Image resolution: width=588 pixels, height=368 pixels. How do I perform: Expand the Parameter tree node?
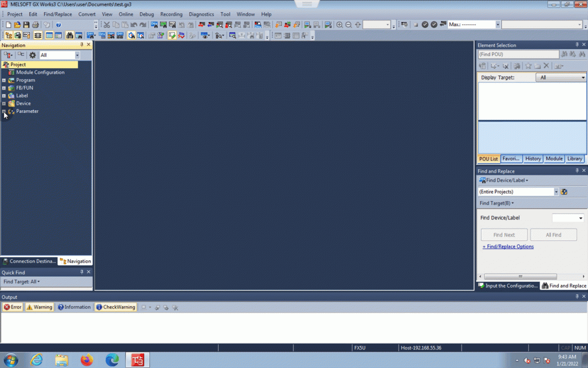[4, 111]
